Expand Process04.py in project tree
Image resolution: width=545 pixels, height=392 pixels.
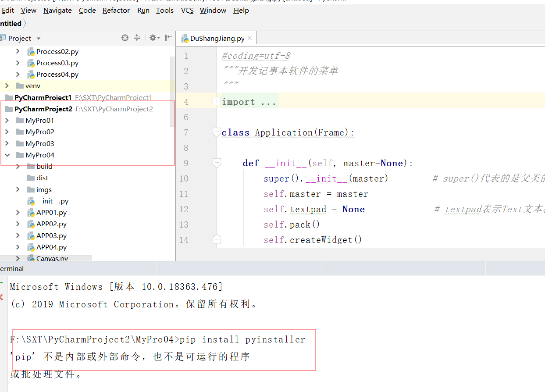(x=18, y=74)
